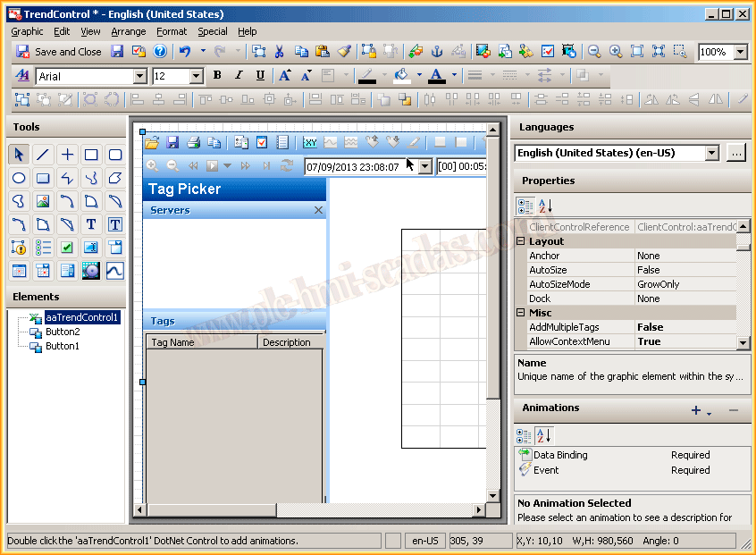Screen dimensions: 756x555
Task: Select the Ellipse tool
Action: click(19, 178)
